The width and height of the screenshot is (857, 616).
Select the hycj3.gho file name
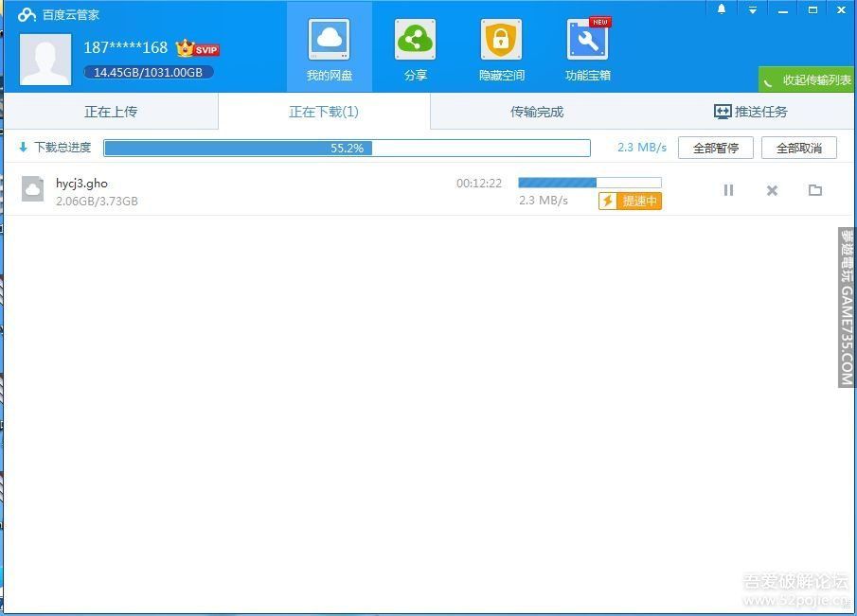tap(82, 183)
